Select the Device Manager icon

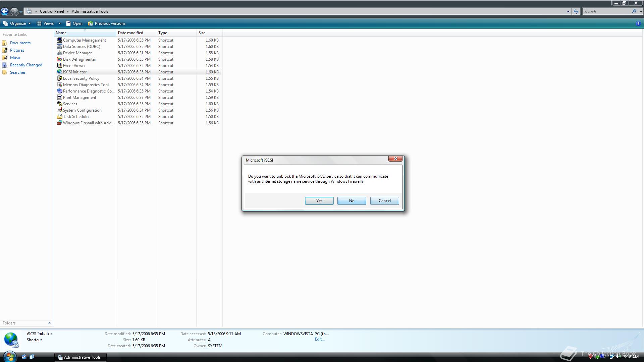click(60, 53)
